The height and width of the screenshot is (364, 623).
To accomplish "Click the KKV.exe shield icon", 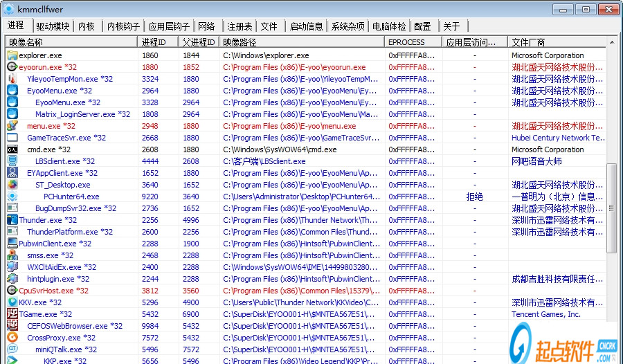I will coord(12,302).
